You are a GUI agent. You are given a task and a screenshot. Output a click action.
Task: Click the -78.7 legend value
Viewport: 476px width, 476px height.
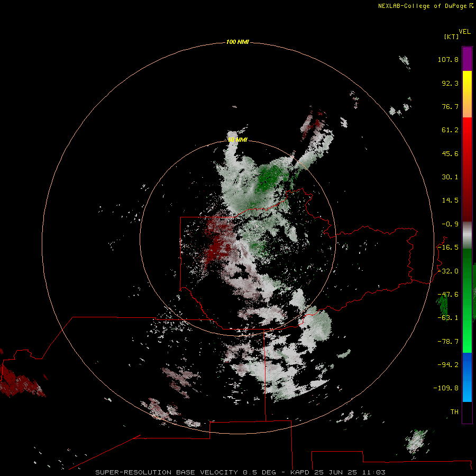click(448, 342)
